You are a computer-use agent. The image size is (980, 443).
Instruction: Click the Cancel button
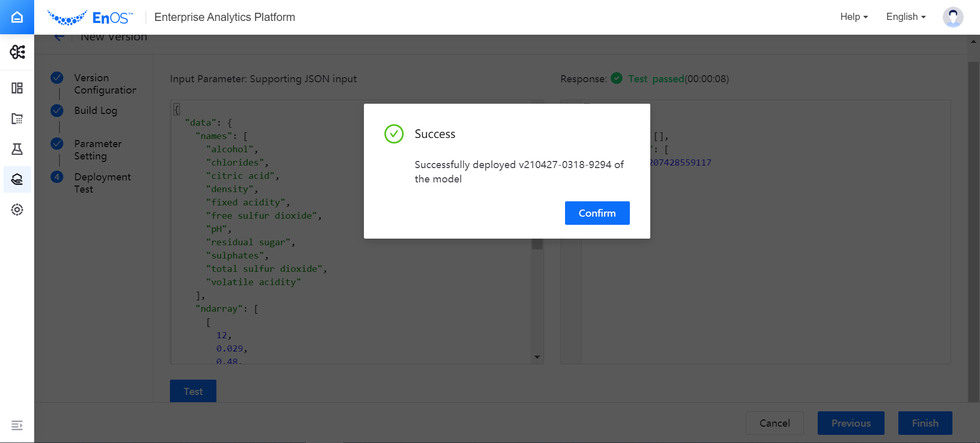point(774,423)
